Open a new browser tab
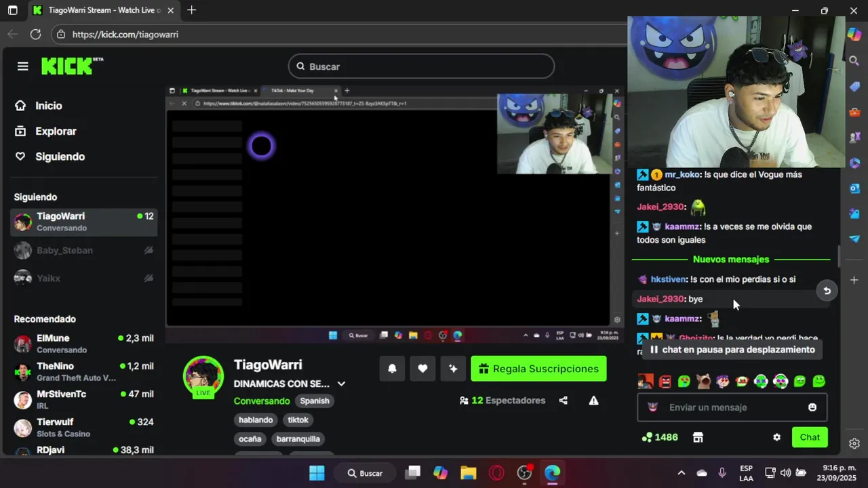The image size is (868, 488). [192, 10]
